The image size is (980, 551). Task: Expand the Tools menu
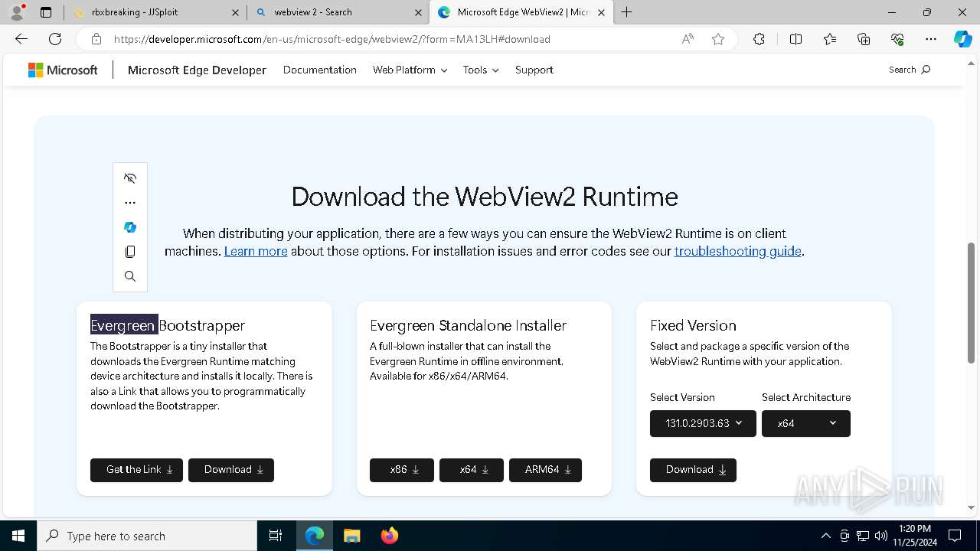[x=480, y=70]
